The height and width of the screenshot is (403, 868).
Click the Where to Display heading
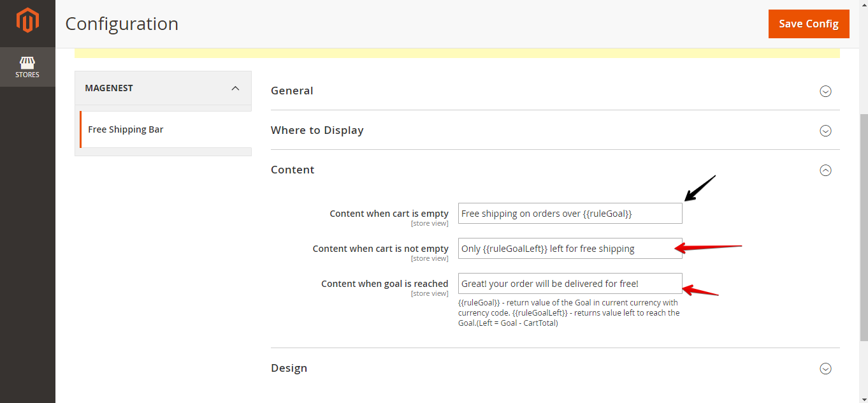tap(317, 130)
